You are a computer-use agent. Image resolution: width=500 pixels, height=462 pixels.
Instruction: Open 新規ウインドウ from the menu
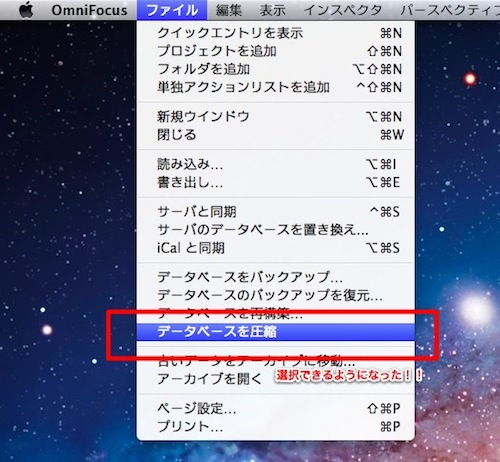[276, 117]
